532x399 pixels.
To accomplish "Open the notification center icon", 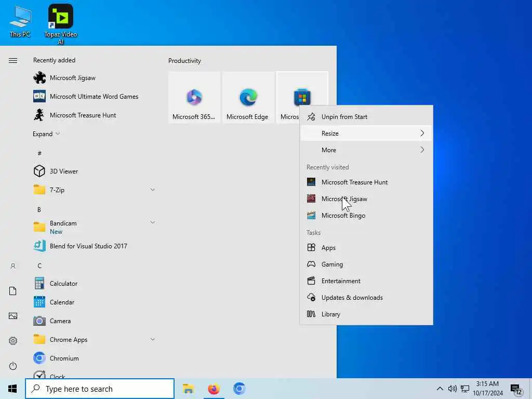I will pyautogui.click(x=516, y=390).
